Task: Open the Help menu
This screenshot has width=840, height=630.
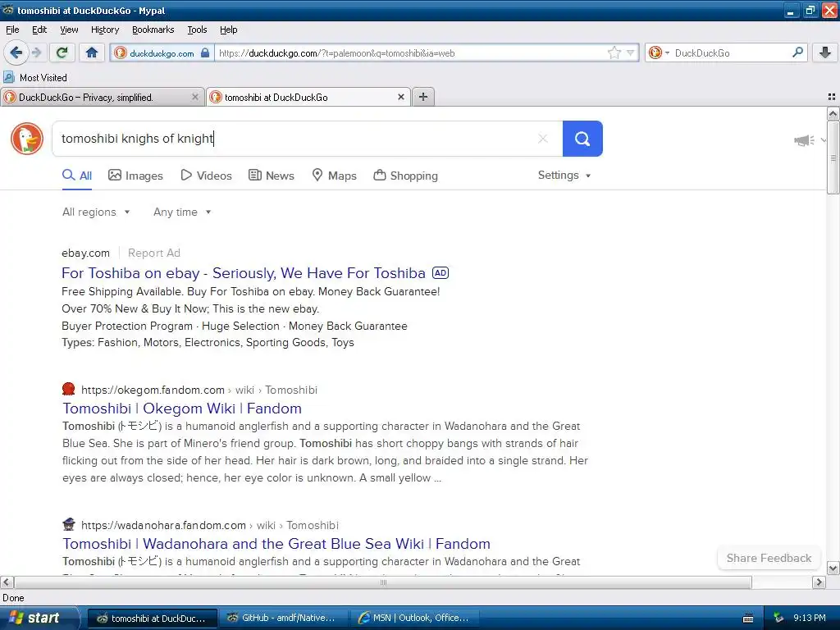Action: [228, 30]
